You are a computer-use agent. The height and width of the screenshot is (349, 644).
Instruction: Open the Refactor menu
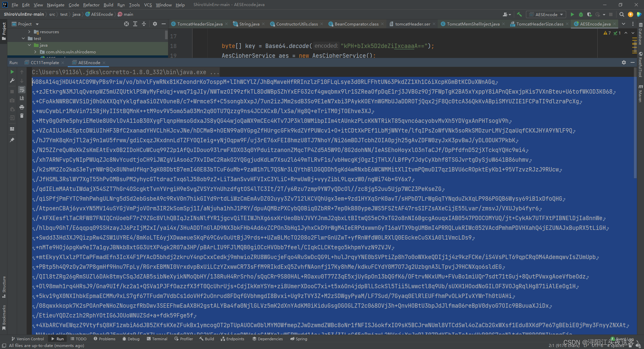(91, 5)
